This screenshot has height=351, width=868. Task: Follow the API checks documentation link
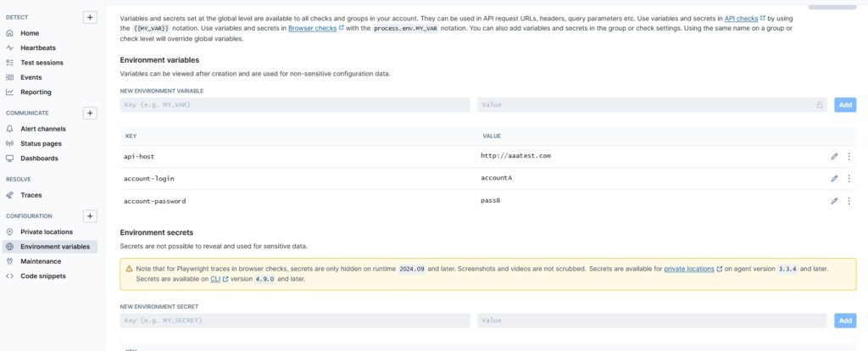click(x=743, y=18)
